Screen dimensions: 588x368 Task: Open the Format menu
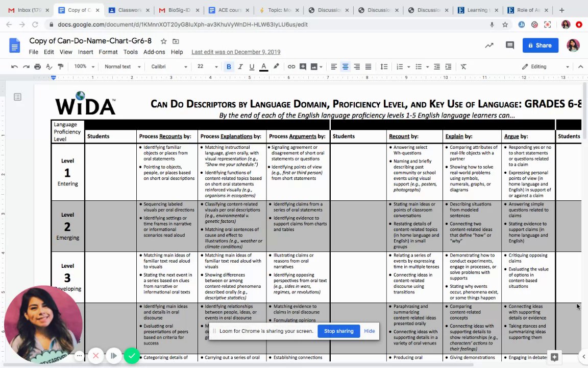[108, 52]
